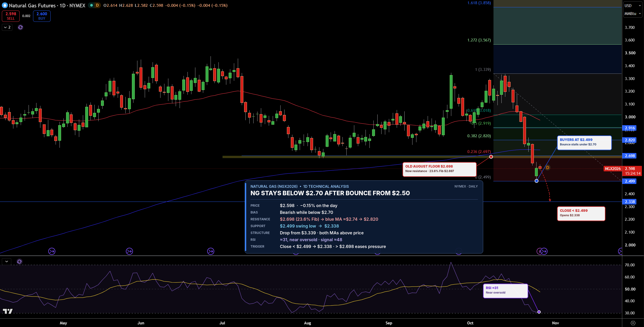The image size is (644, 327).
Task: Open chart settings gear icon at bottom-right
Action: (x=633, y=323)
